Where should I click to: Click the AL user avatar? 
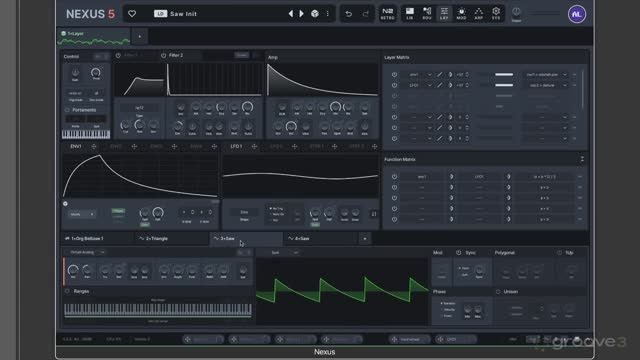click(x=577, y=14)
